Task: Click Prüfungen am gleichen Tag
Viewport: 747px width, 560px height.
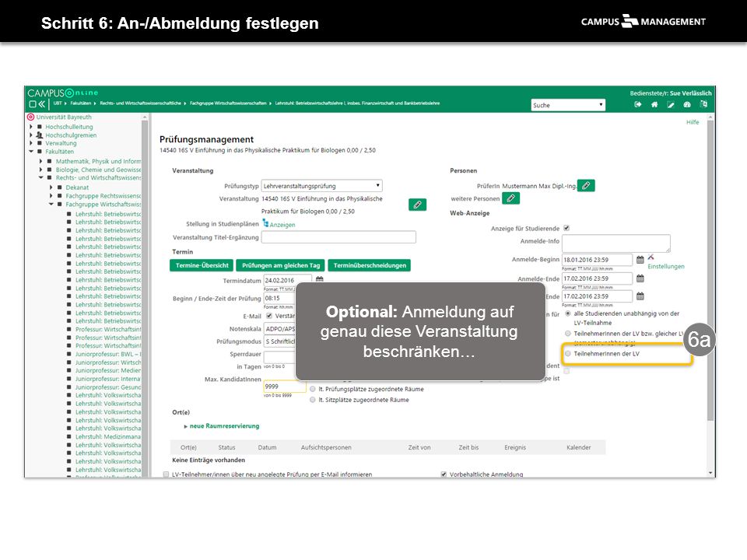Action: click(x=281, y=265)
